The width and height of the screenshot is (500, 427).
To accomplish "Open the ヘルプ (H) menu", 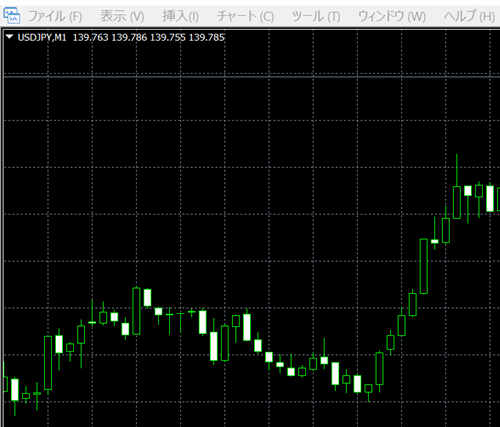I will click(469, 16).
